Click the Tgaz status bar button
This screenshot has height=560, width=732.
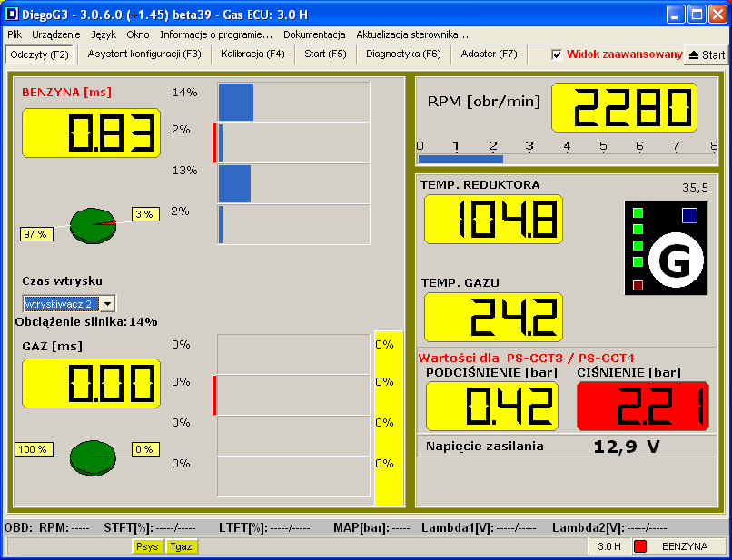tap(181, 546)
